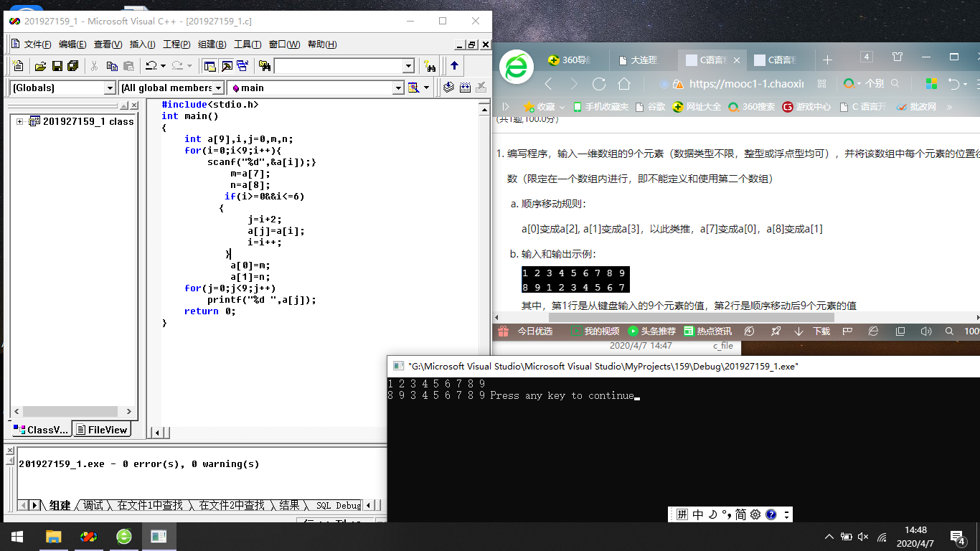Open the 帮助(H) menu
980x551 pixels.
click(322, 44)
